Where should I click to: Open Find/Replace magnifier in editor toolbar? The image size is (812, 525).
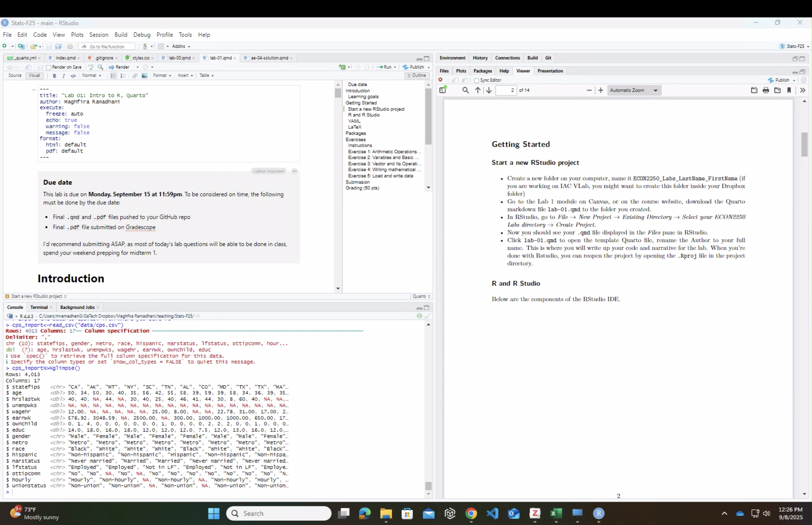[x=100, y=67]
